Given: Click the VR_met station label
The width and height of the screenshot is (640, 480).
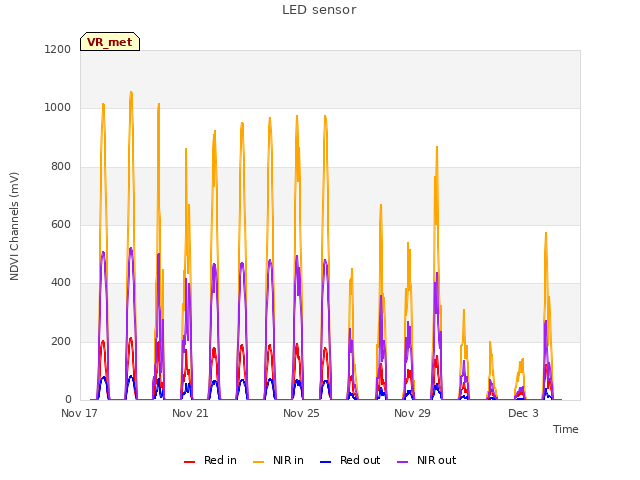Looking at the screenshot, I should coord(110,42).
